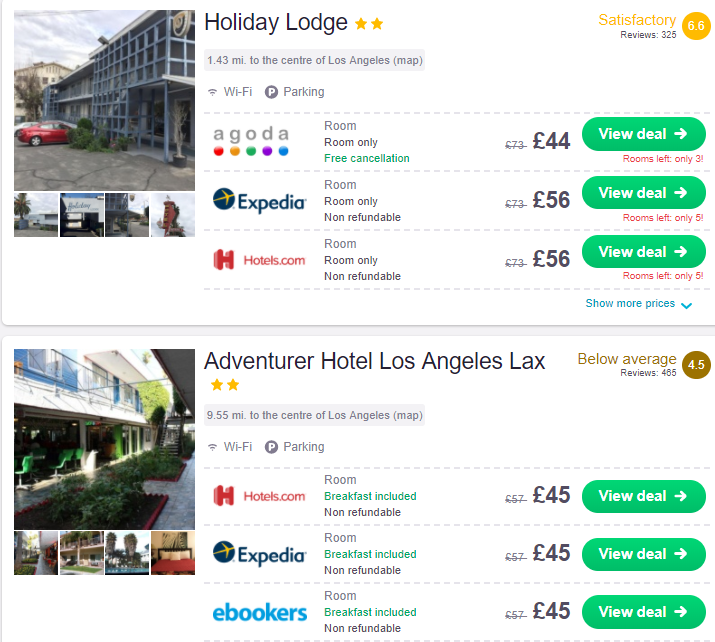The image size is (715, 642).
Task: Open the Holiday Lodge hotel title
Action: coord(276,22)
